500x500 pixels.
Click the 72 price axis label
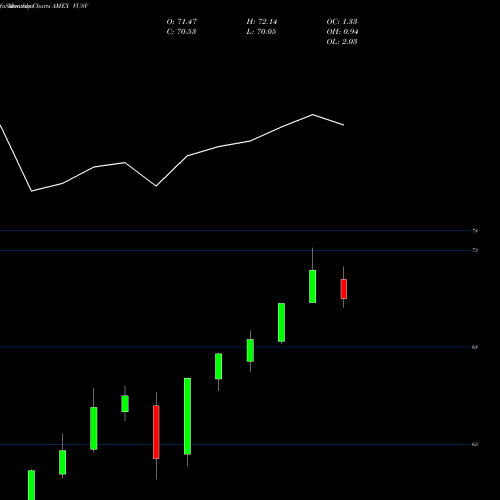point(475,250)
